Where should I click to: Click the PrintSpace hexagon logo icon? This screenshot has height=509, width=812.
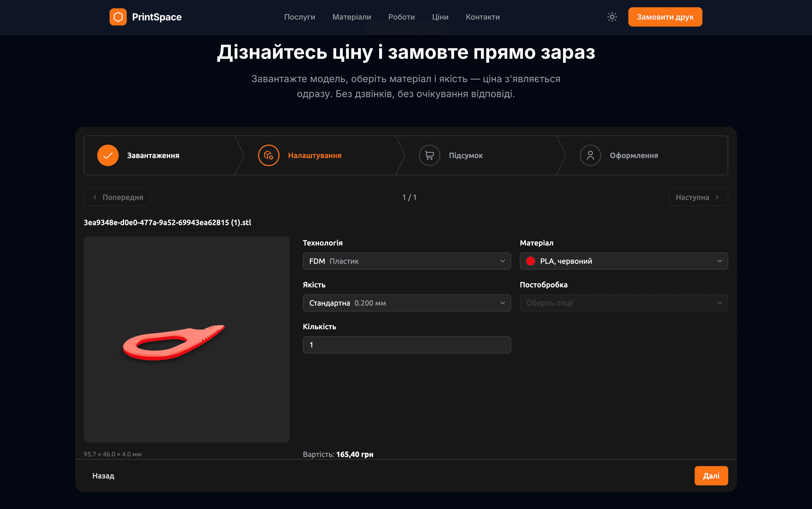coord(118,17)
